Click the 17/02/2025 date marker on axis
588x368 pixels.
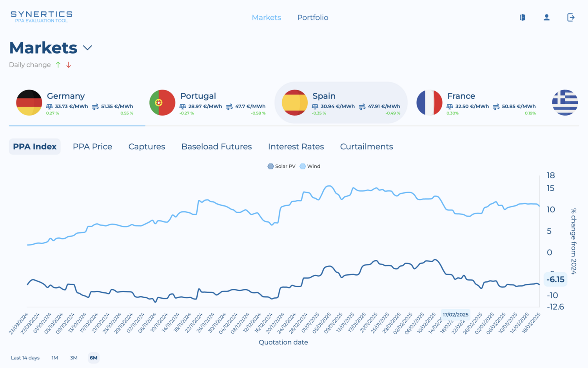point(456,315)
